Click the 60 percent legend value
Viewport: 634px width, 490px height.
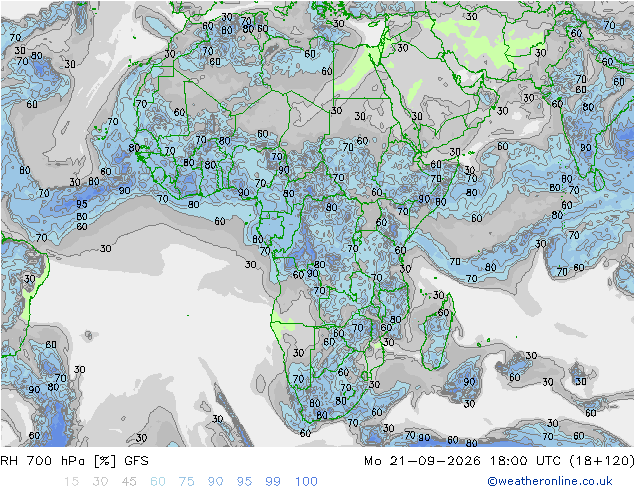pos(158,481)
